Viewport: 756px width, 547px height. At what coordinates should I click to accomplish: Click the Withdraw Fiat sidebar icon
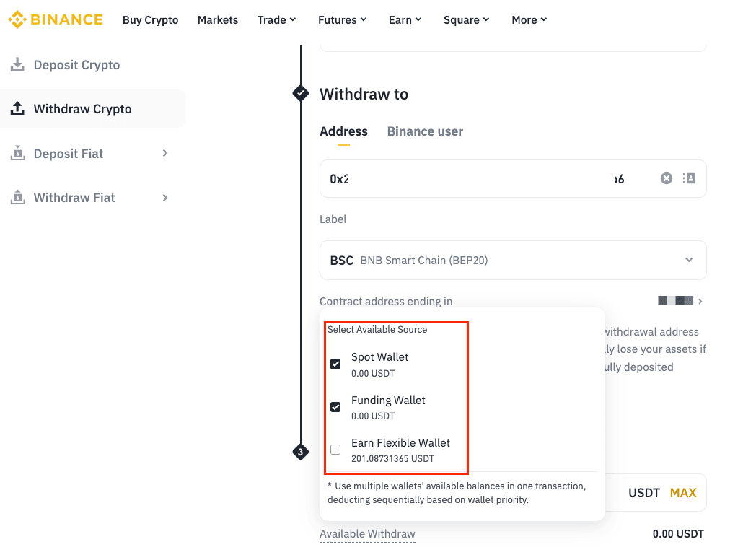[x=17, y=198]
